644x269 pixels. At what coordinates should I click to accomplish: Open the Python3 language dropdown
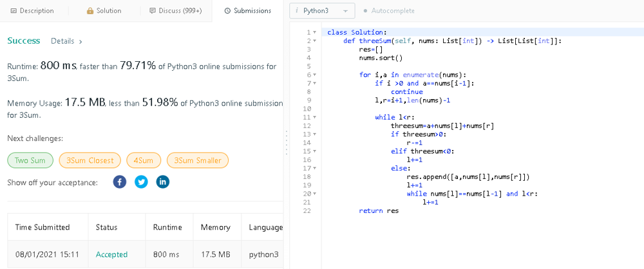pyautogui.click(x=322, y=11)
